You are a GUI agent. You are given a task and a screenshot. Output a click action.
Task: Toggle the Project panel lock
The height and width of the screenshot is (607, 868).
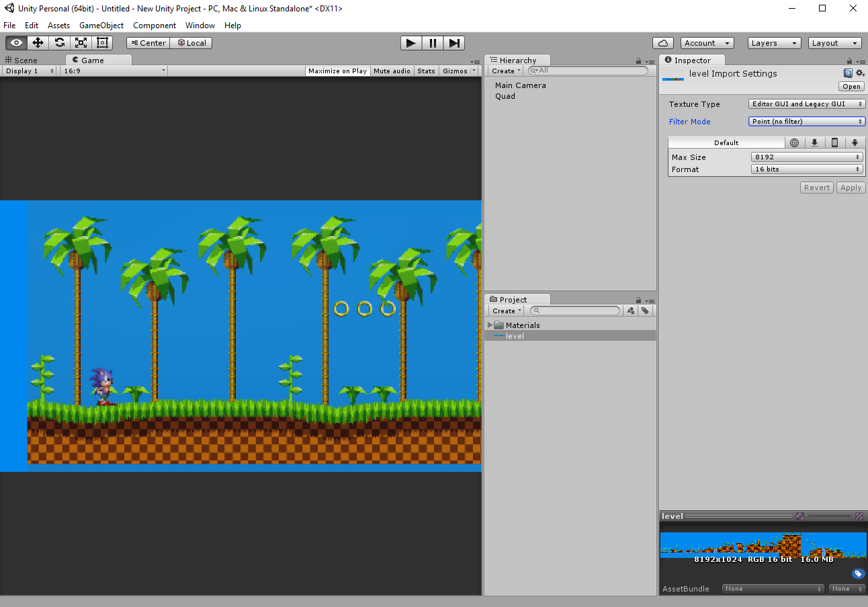[x=639, y=300]
